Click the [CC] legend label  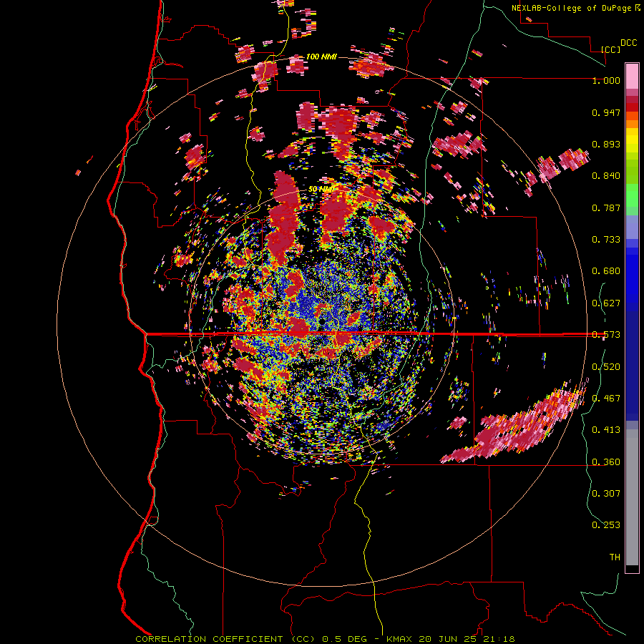[610, 49]
